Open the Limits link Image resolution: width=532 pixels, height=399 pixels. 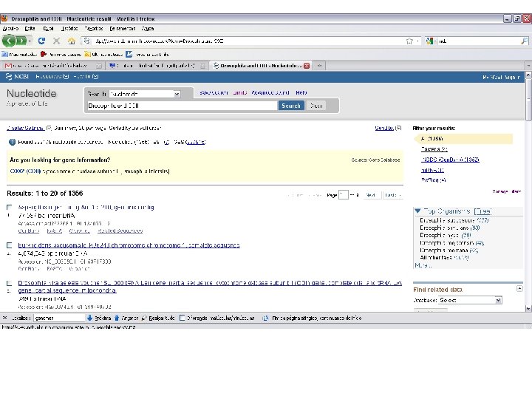(x=240, y=92)
